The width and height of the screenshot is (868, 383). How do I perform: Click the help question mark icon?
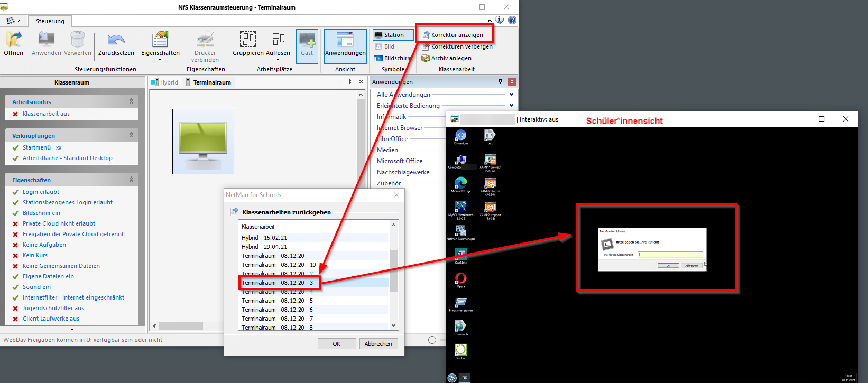512,20
